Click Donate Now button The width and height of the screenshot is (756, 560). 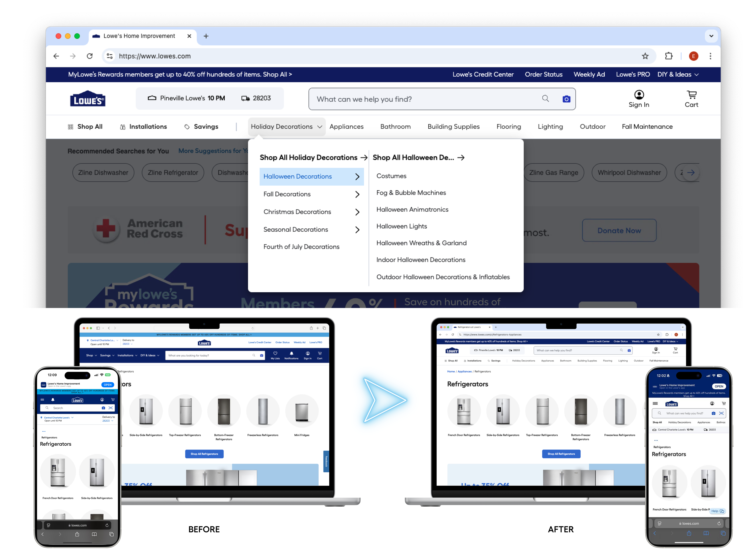point(619,231)
